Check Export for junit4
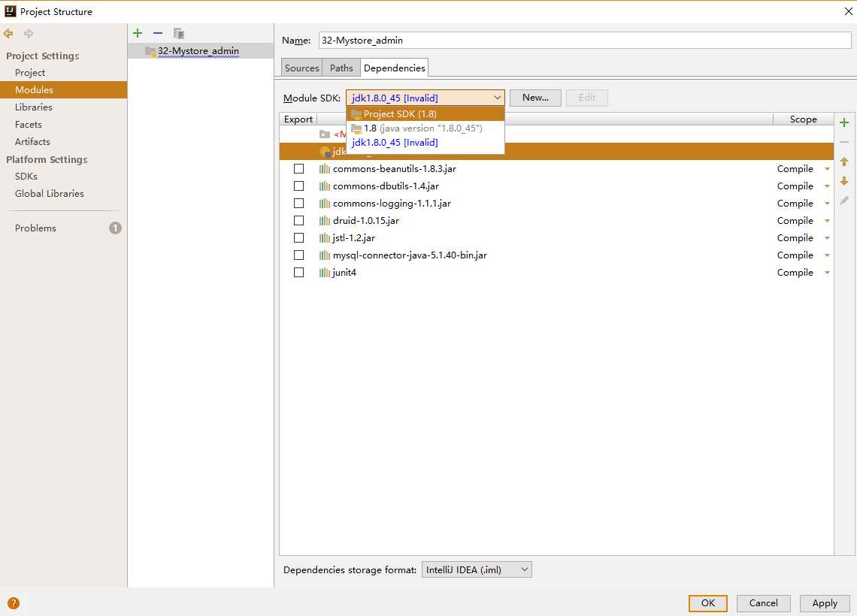The height and width of the screenshot is (616, 857). coord(299,273)
